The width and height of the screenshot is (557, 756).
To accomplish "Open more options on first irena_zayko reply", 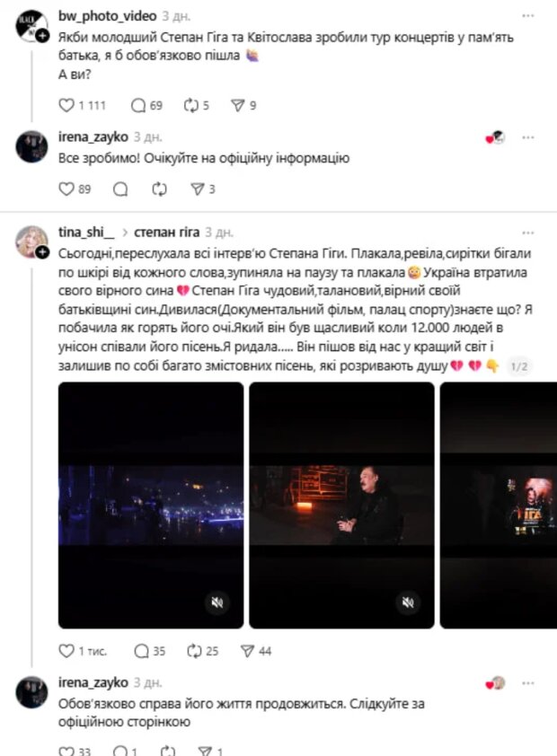I will tap(528, 137).
